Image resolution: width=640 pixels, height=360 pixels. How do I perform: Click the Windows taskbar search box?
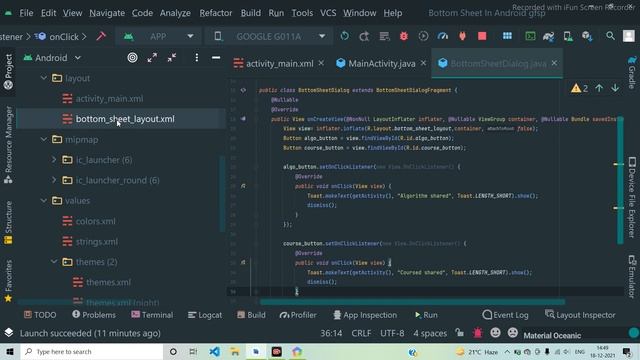click(x=91, y=351)
